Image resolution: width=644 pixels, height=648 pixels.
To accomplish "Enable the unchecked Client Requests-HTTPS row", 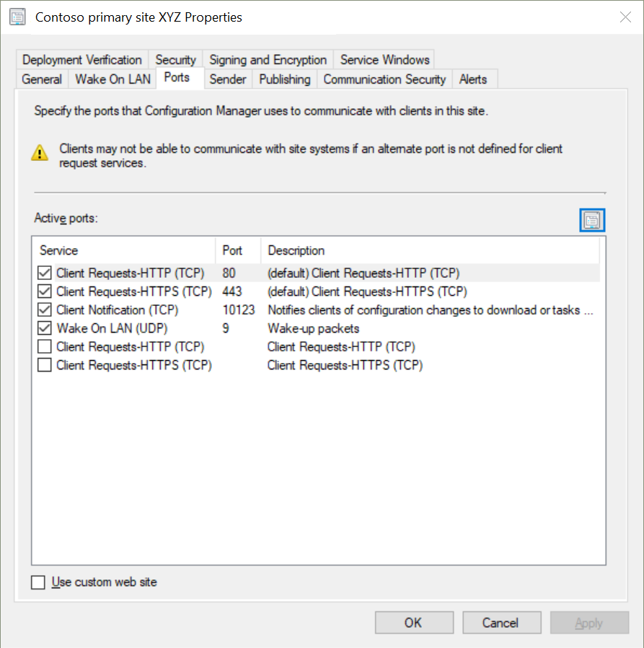I will (45, 365).
